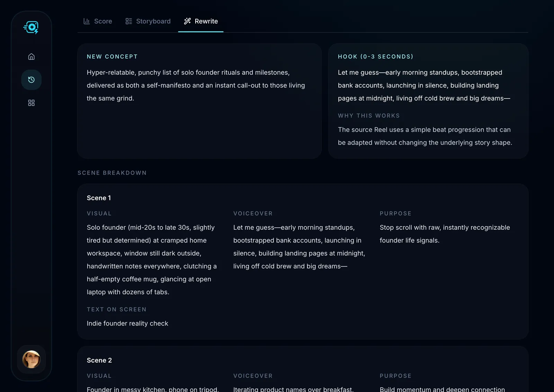Click the storyboard list icon
Screen dimensions: 554x392
128,21
